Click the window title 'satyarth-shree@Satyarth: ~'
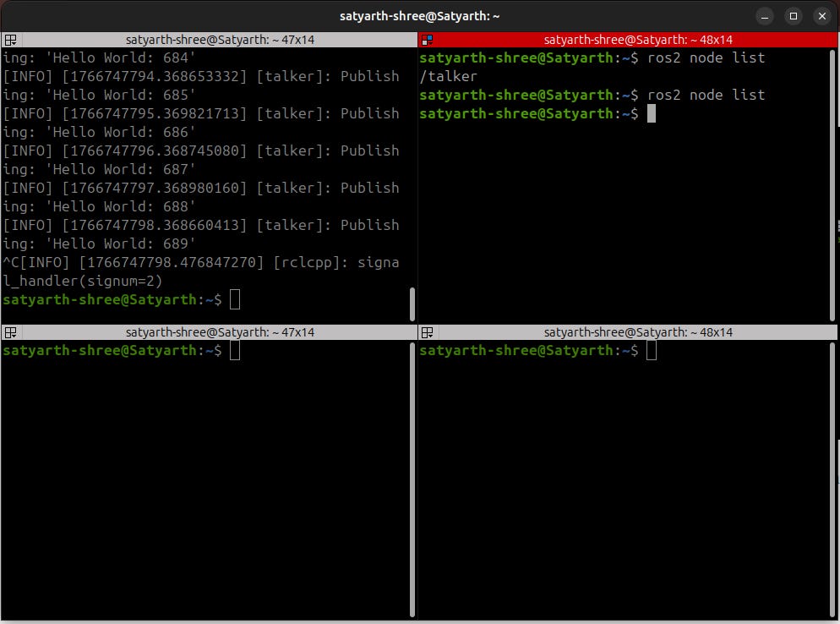Viewport: 840px width, 624px height. coord(419,16)
